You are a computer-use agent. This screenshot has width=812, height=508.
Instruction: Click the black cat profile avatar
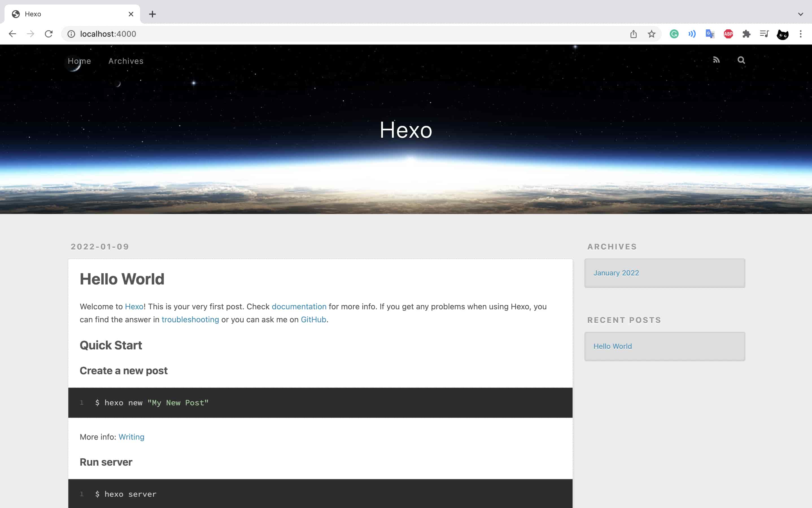pyautogui.click(x=782, y=34)
